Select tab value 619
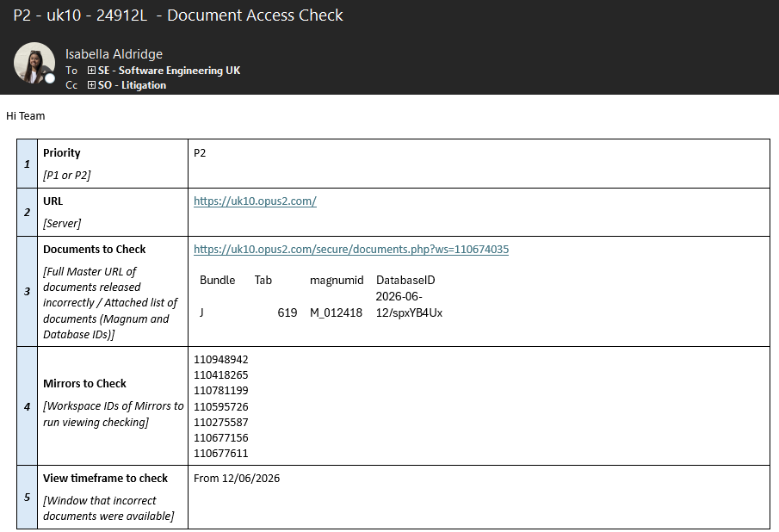The image size is (779, 532). point(287,313)
